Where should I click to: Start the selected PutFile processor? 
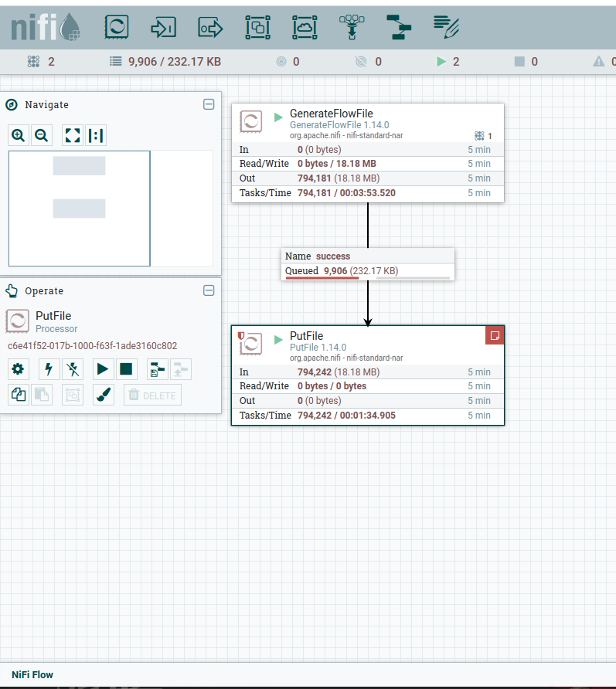tap(103, 369)
